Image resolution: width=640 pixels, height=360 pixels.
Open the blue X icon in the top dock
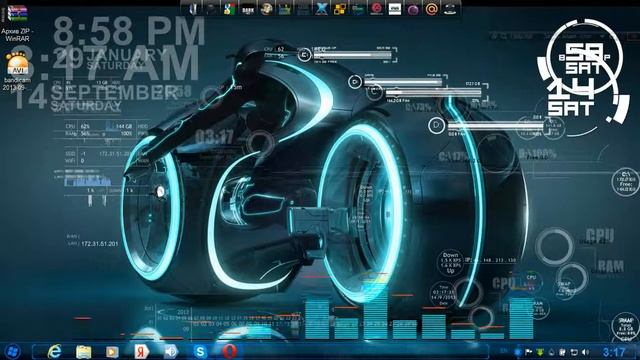click(x=321, y=9)
